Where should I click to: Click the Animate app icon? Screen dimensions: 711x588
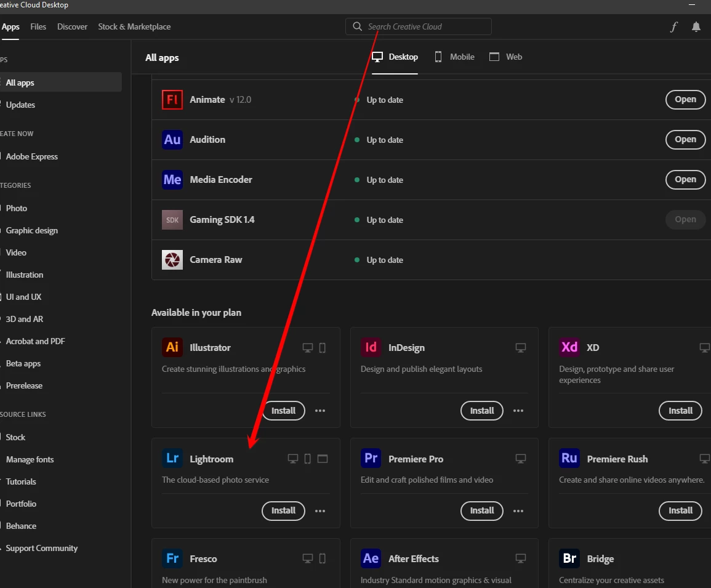pos(172,100)
